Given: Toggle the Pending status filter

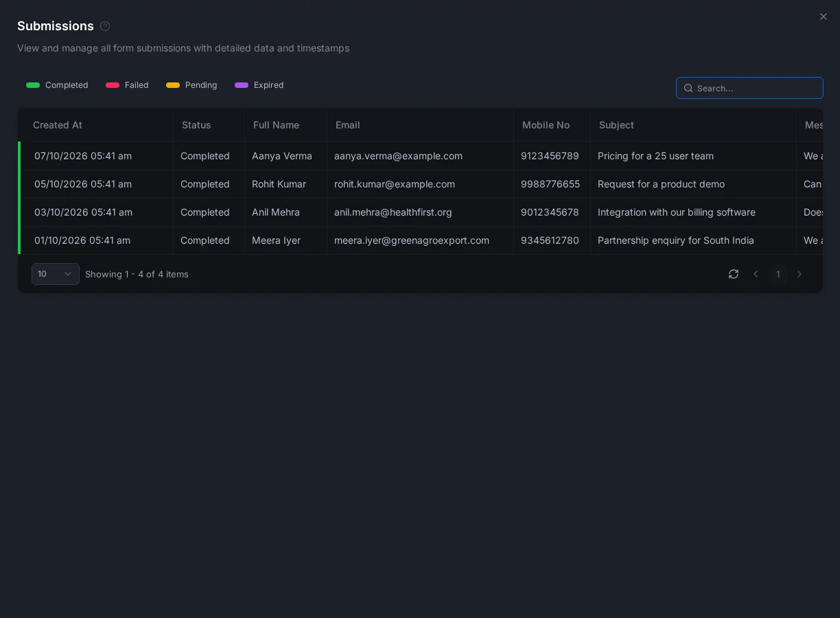Looking at the screenshot, I should tap(191, 85).
